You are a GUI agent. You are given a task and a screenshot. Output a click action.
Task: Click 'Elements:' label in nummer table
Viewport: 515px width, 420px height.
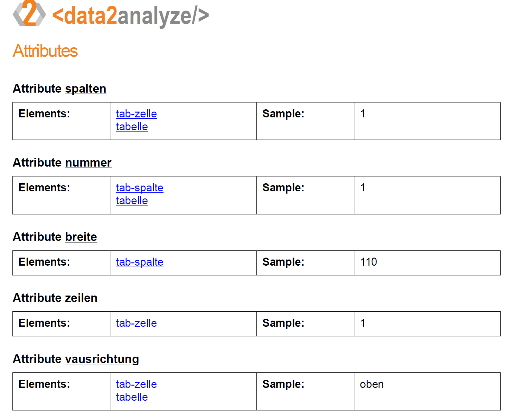pyautogui.click(x=44, y=188)
